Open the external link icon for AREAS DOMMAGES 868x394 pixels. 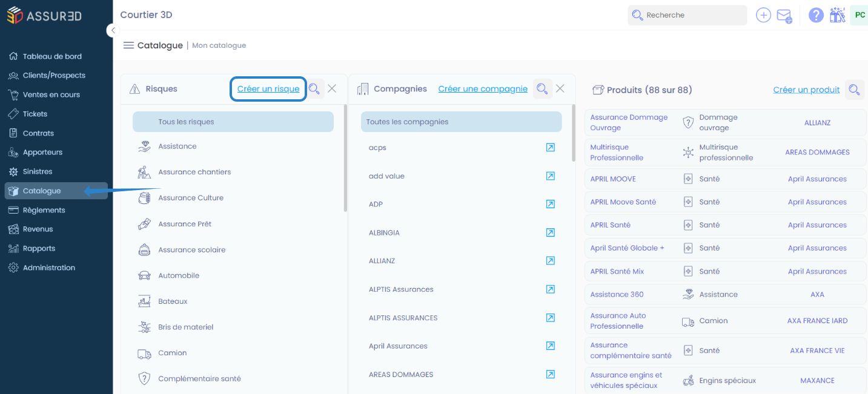point(550,375)
